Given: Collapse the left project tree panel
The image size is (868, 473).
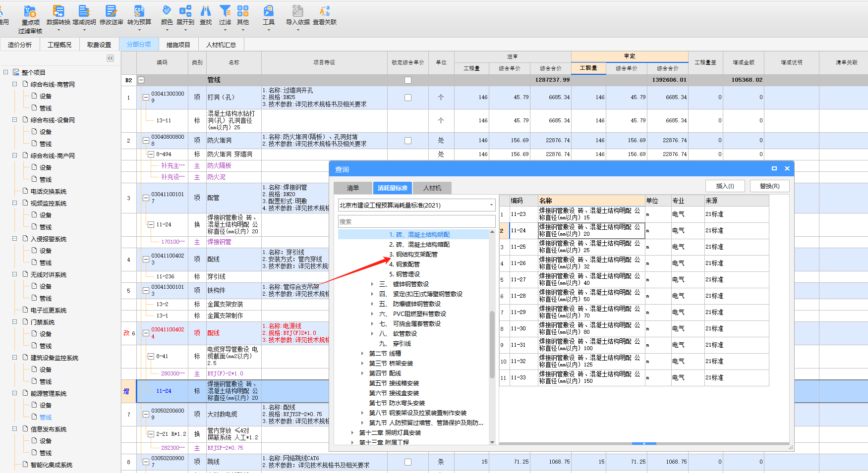Looking at the screenshot, I should pos(110,58).
